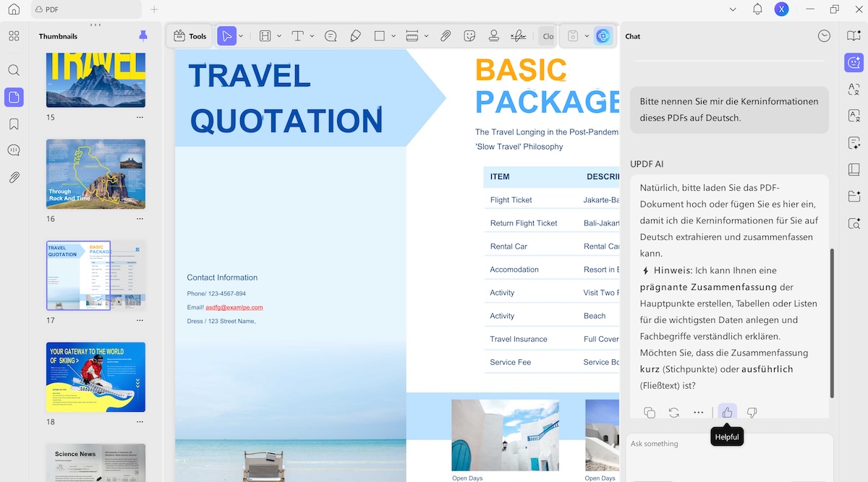Viewport: 868px width, 482px height.
Task: Open the Tools menu
Action: pyautogui.click(x=190, y=36)
